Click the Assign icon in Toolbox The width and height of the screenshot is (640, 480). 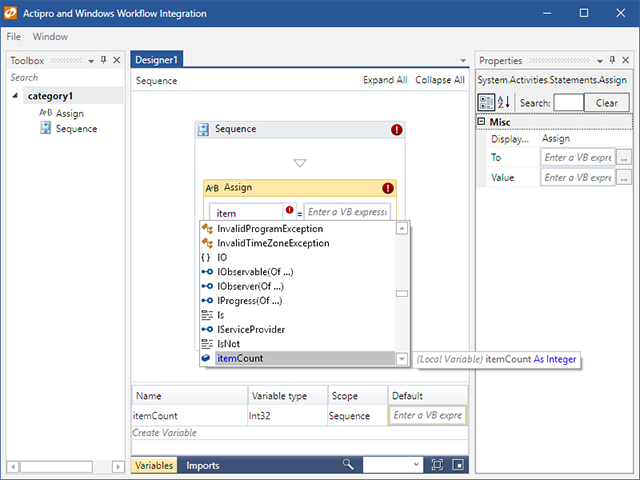pyautogui.click(x=45, y=113)
